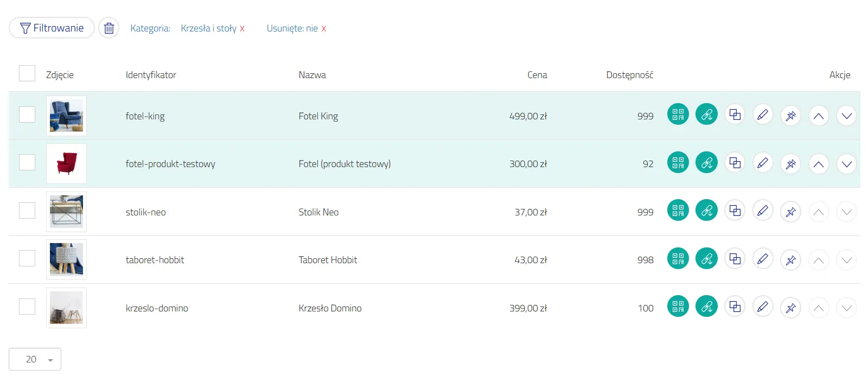Screen dimensions: 868x389
Task: Click the QR code icon for Krzesło Domino
Action: pyautogui.click(x=678, y=307)
